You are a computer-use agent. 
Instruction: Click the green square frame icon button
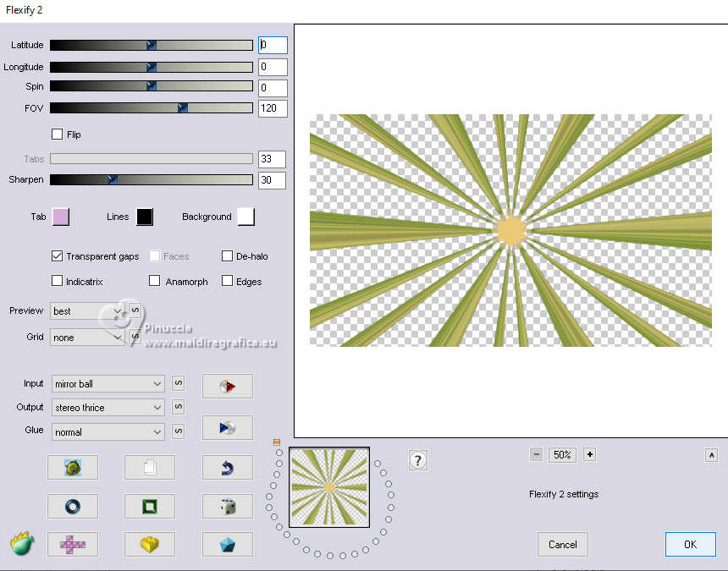pos(150,506)
